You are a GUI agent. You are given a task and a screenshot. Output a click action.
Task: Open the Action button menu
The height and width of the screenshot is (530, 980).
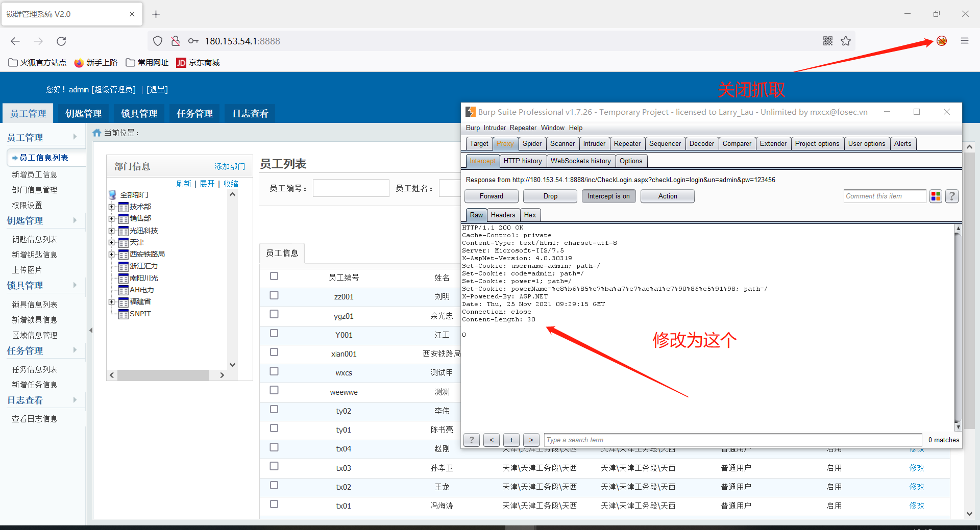coord(668,196)
